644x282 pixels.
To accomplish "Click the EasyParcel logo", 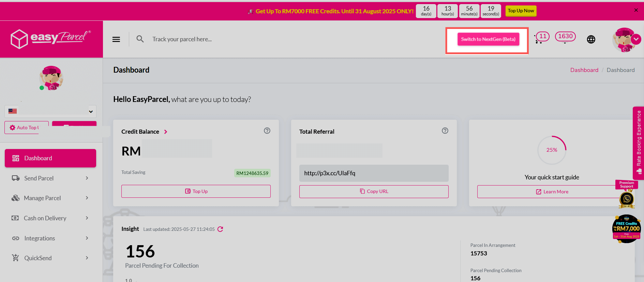I will point(51,39).
